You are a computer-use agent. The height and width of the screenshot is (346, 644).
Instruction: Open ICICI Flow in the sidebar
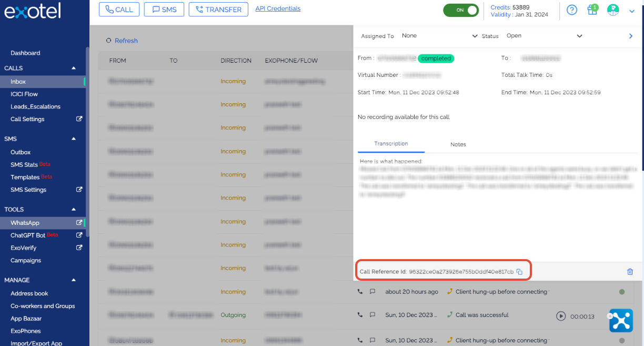(x=24, y=94)
